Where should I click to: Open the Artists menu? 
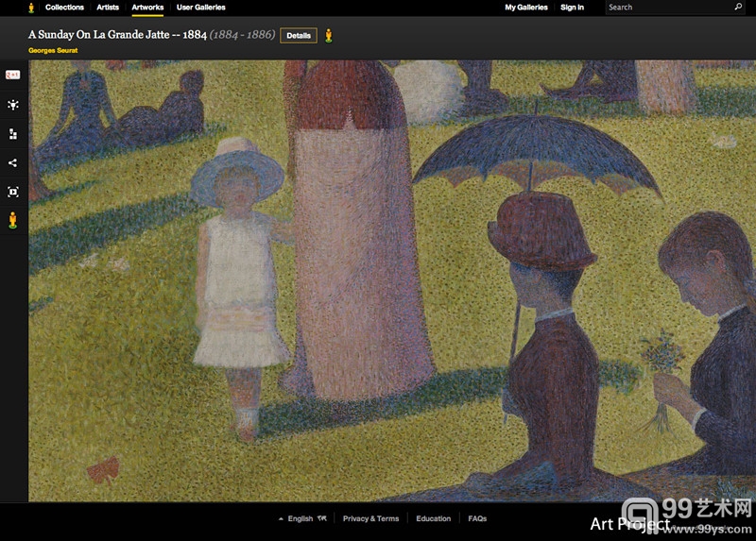point(108,8)
